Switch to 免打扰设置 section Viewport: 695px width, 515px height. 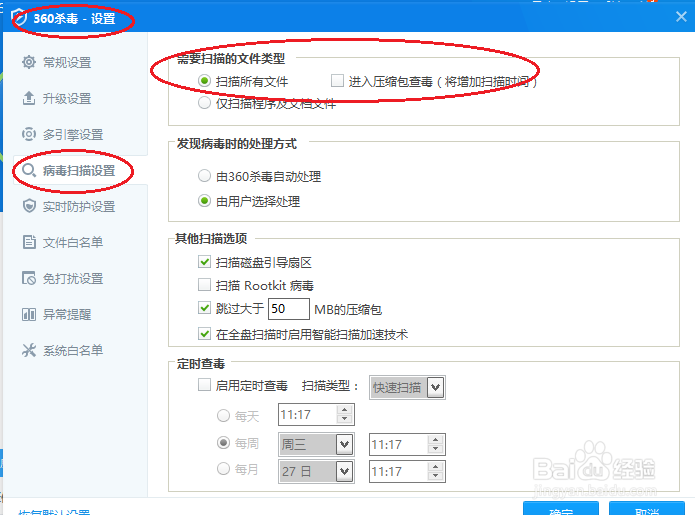[x=73, y=278]
